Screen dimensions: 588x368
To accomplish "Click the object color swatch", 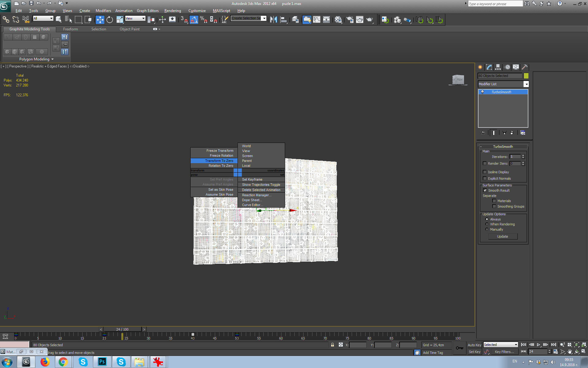I will 526,76.
